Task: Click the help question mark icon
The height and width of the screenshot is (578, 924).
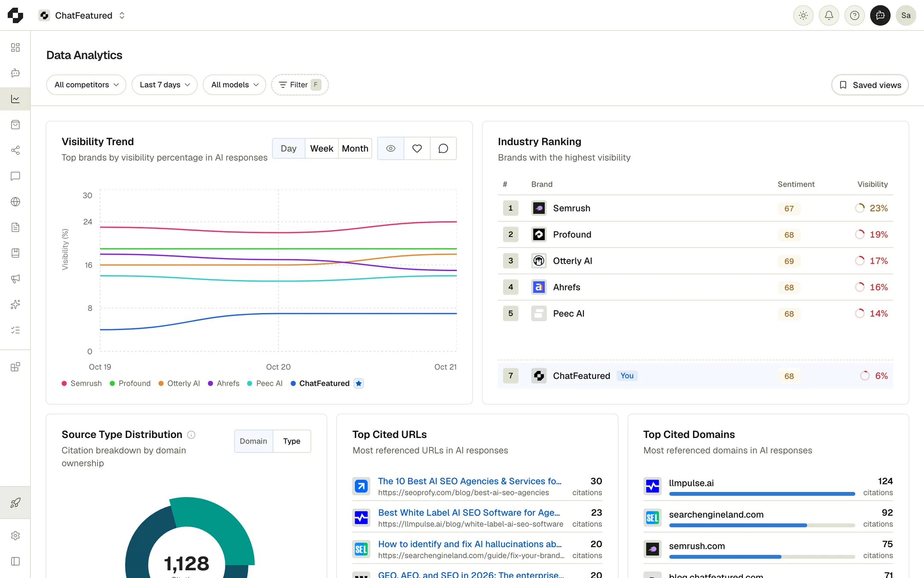Action: click(x=855, y=15)
